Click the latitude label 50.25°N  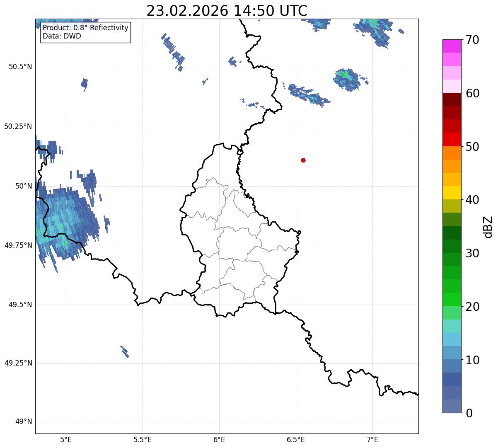[x=18, y=126]
